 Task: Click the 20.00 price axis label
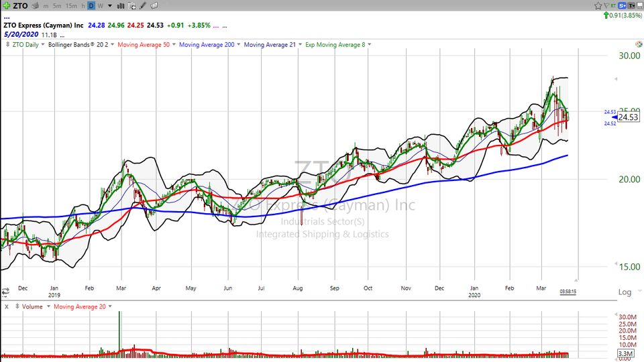[x=629, y=180]
